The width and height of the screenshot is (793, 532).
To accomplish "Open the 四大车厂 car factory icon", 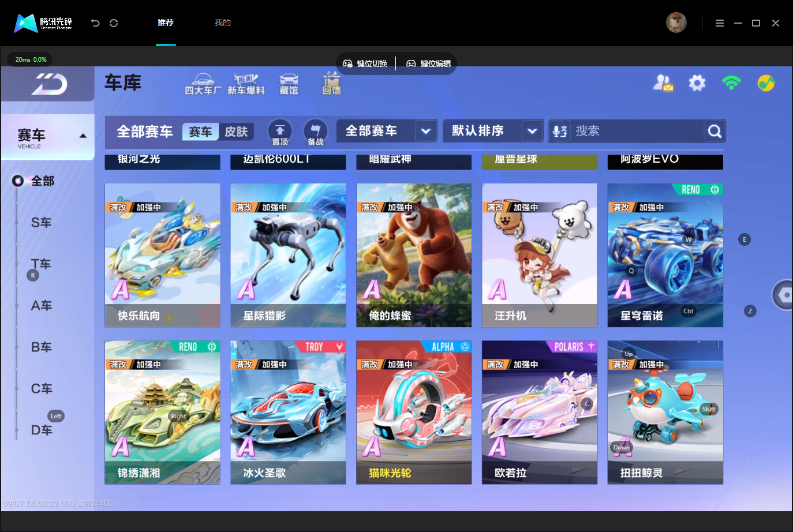I will tap(203, 84).
